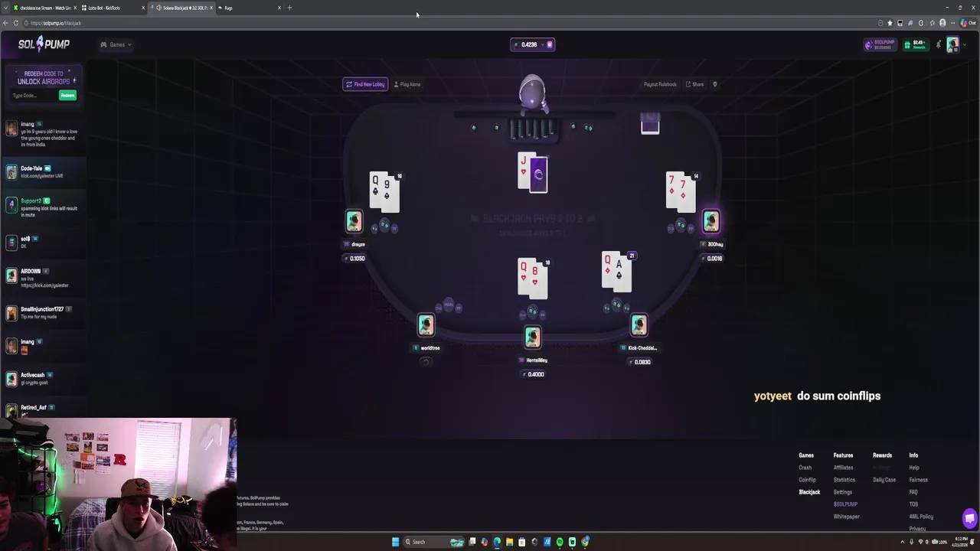
Task: Open Statistics footer link
Action: 844,480
